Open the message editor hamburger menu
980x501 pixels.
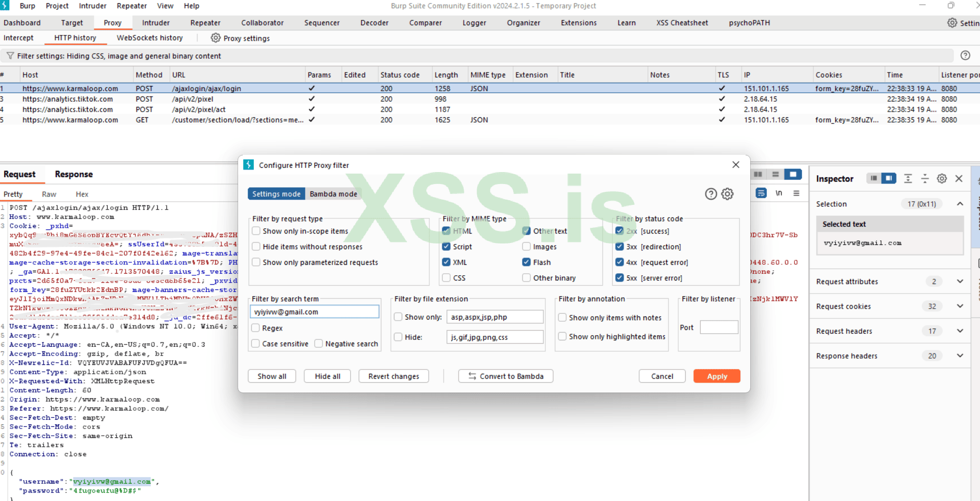pyautogui.click(x=796, y=193)
